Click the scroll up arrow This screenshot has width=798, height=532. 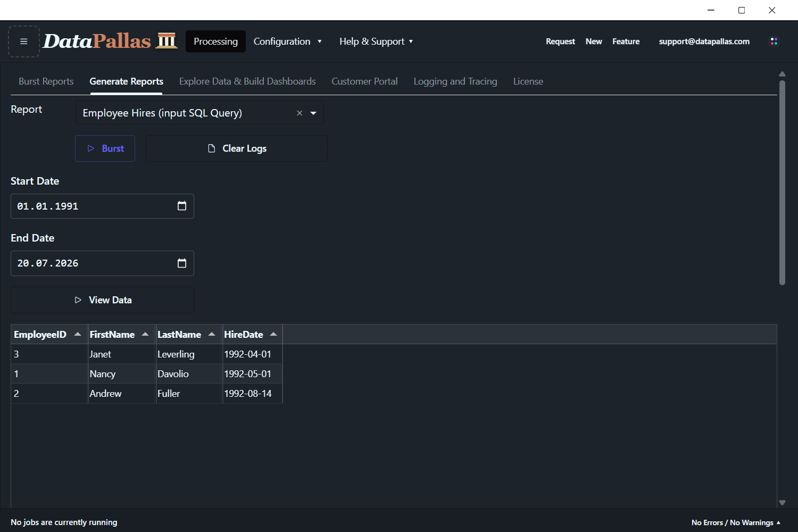click(x=782, y=74)
